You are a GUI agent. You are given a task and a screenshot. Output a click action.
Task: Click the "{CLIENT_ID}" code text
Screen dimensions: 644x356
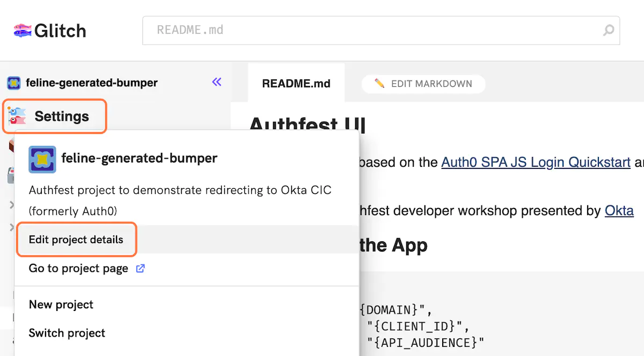point(414,325)
